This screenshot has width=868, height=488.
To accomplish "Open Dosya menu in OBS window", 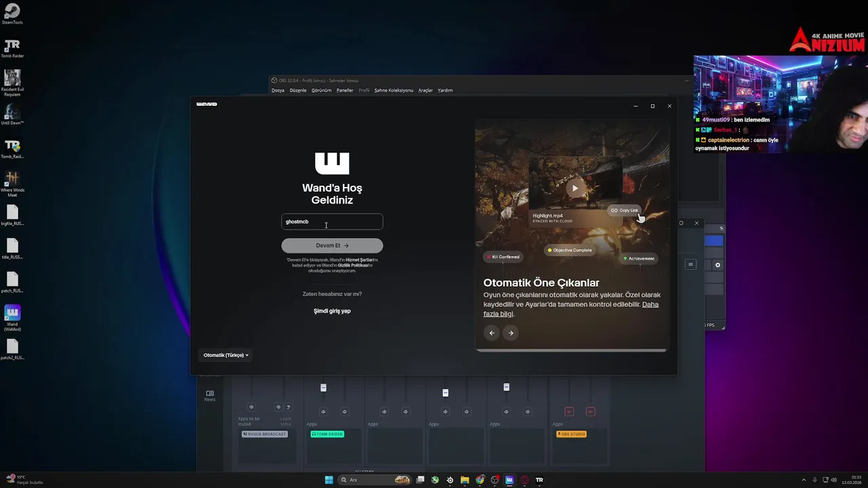I will pos(278,90).
